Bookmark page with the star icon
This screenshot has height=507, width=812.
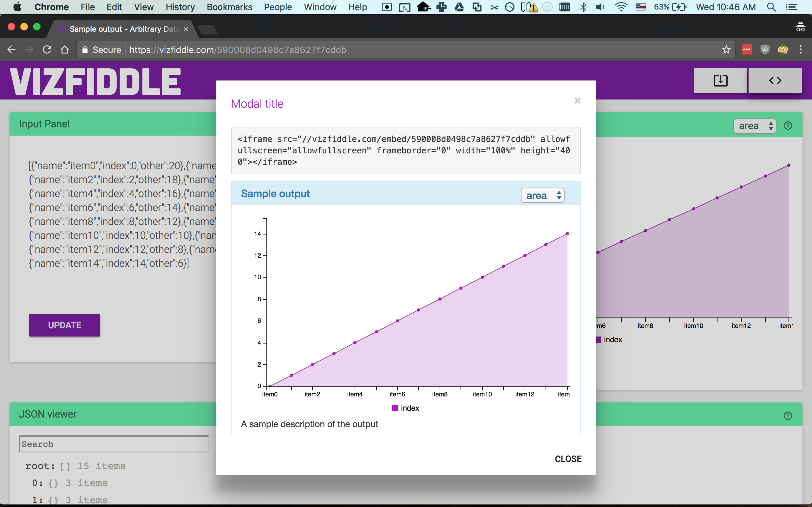[726, 50]
